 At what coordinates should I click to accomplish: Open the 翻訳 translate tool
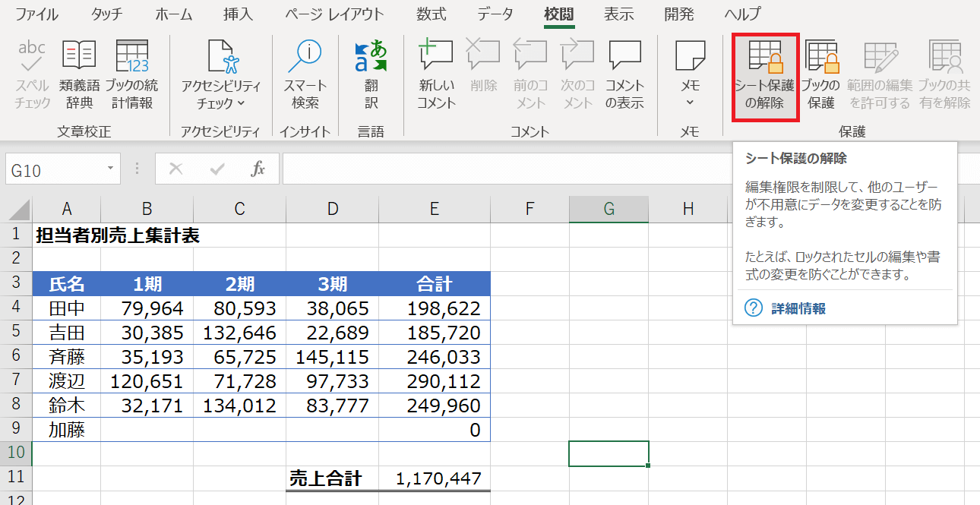click(371, 74)
